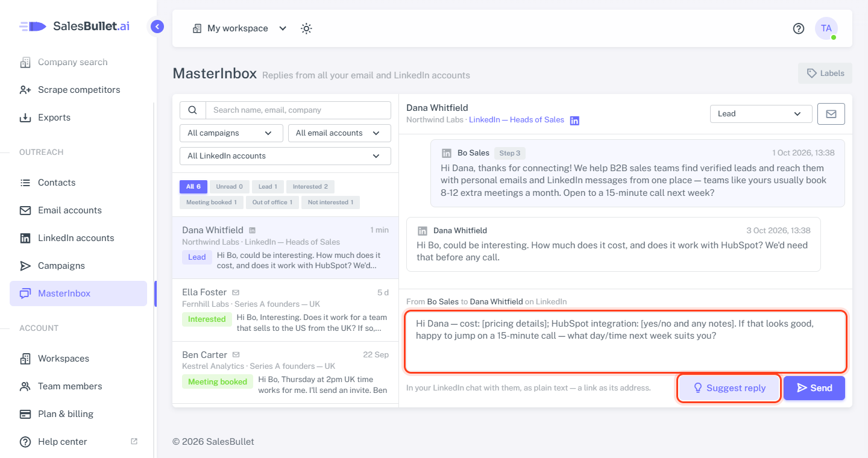Click the Labels button
Image resolution: width=868 pixels, height=458 pixels.
[825, 73]
